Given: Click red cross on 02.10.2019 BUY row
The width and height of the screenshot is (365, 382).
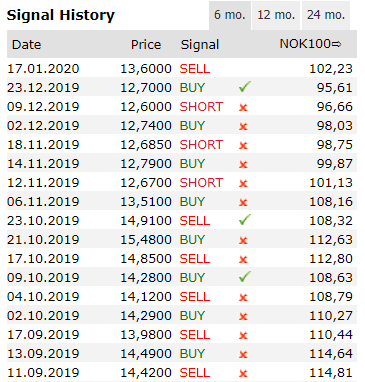Looking at the screenshot, I should [243, 316].
